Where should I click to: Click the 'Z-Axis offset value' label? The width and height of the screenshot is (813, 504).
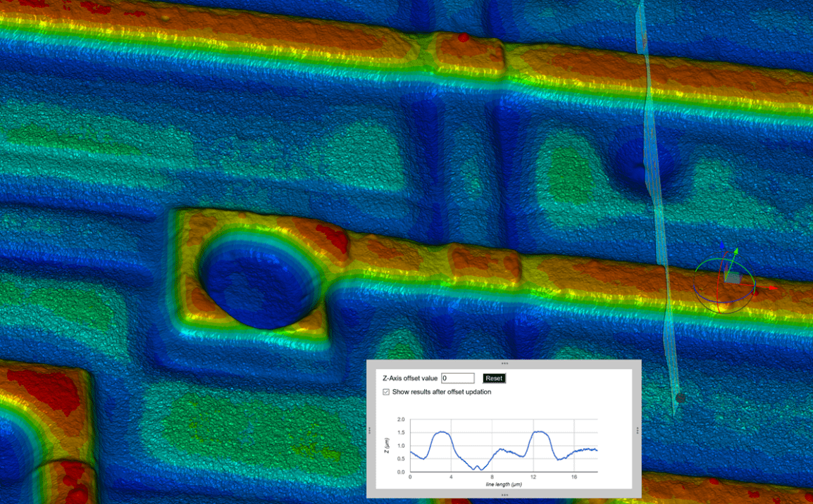coord(410,379)
